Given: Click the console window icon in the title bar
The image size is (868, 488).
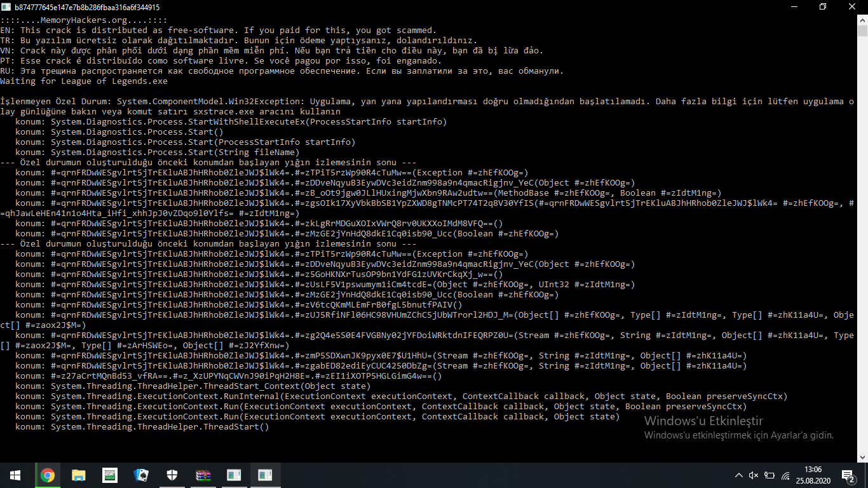Looking at the screenshot, I should [x=6, y=7].
